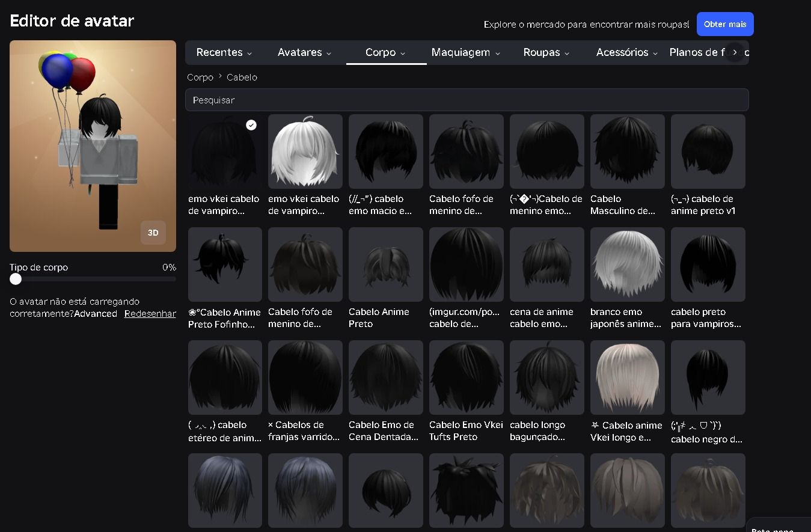
Task: Open the Advanced avatar option
Action: click(x=96, y=313)
